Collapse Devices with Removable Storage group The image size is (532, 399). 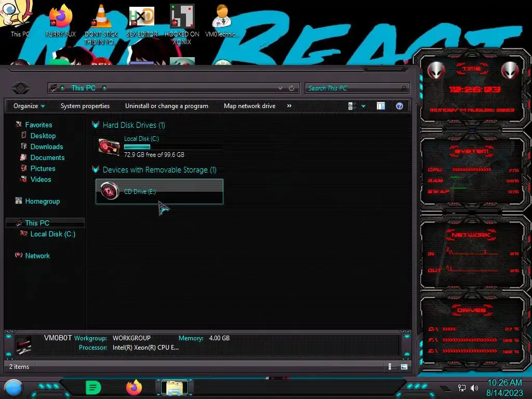(x=96, y=169)
